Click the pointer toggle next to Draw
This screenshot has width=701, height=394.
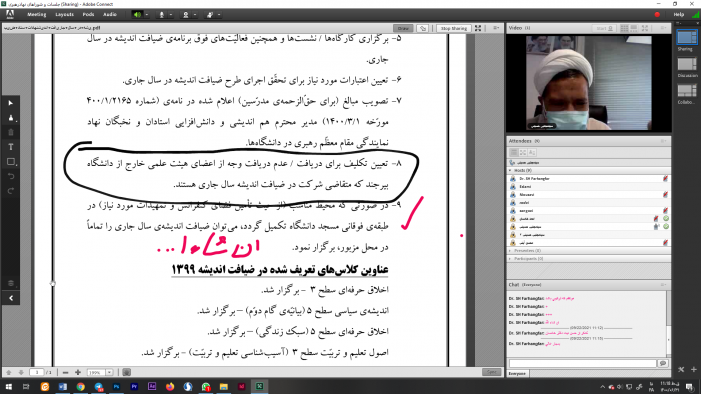pyautogui.click(x=423, y=28)
